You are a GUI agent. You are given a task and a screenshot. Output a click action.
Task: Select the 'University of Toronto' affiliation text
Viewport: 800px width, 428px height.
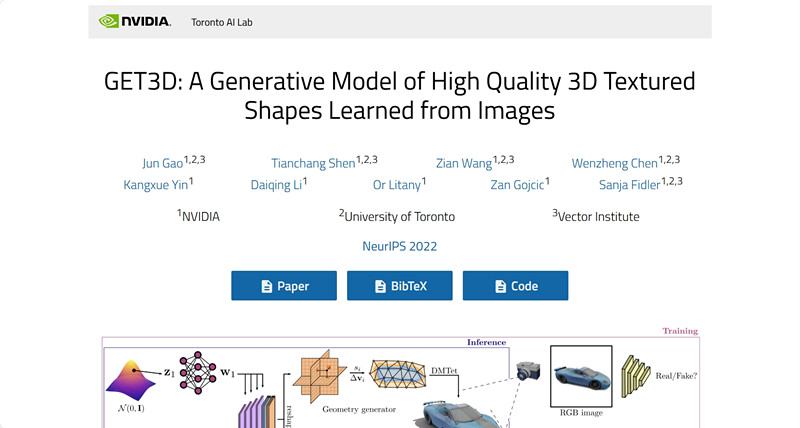[x=397, y=216]
